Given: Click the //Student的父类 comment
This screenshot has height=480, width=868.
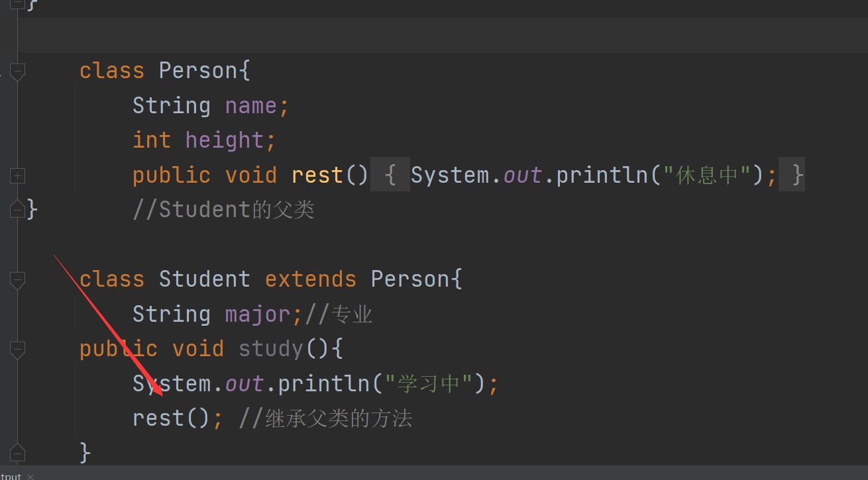Looking at the screenshot, I should coord(223,210).
